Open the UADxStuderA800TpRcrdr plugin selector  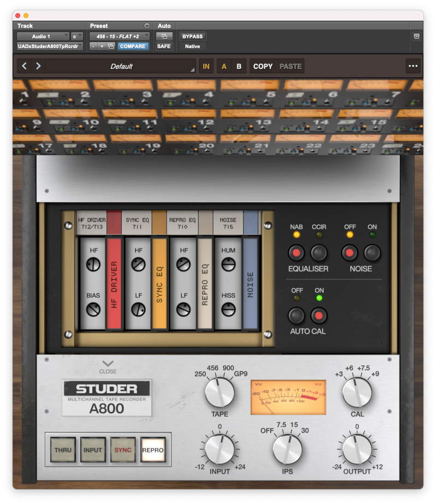pos(50,46)
